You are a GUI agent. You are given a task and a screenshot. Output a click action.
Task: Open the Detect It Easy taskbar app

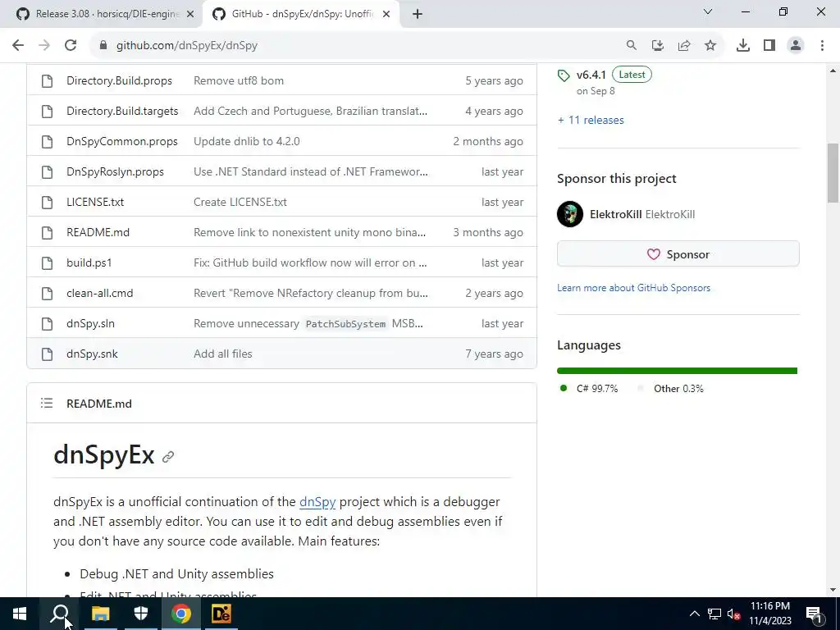click(x=221, y=614)
